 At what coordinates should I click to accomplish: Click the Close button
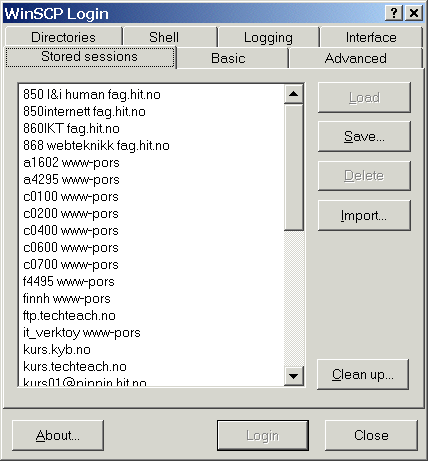click(x=371, y=435)
